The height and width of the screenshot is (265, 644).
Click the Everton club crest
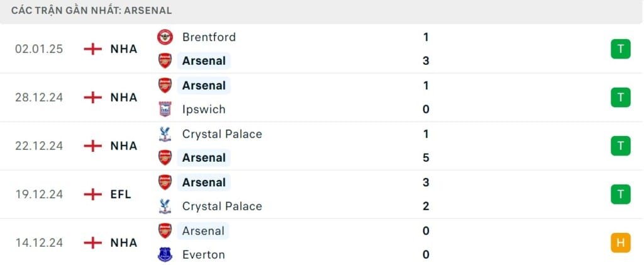(x=165, y=254)
